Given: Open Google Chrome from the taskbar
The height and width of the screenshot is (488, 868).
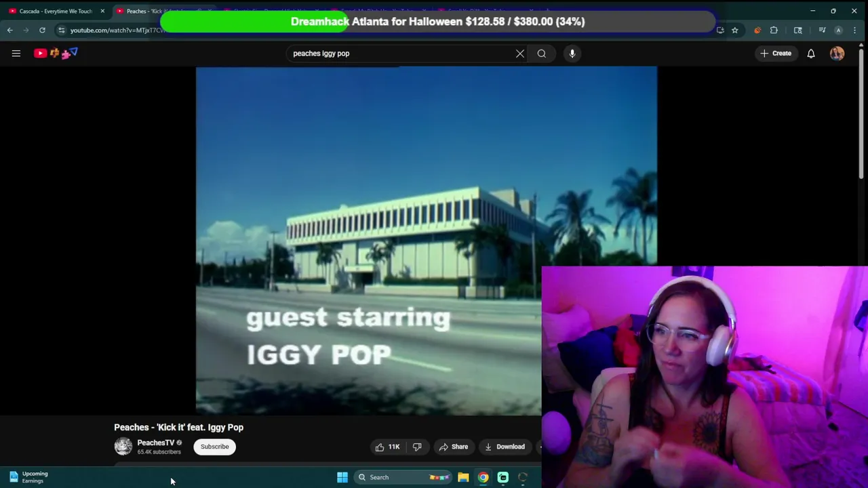Looking at the screenshot, I should click(483, 477).
